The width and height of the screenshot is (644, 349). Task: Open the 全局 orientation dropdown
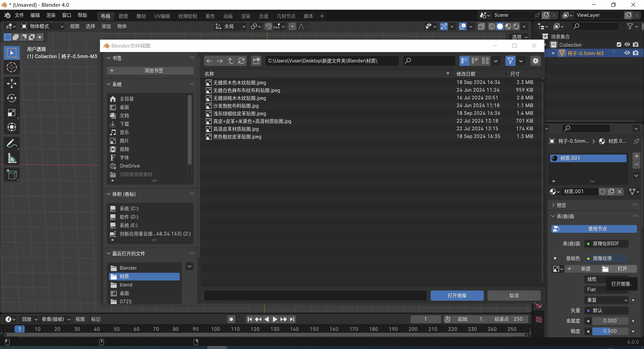tap(230, 27)
